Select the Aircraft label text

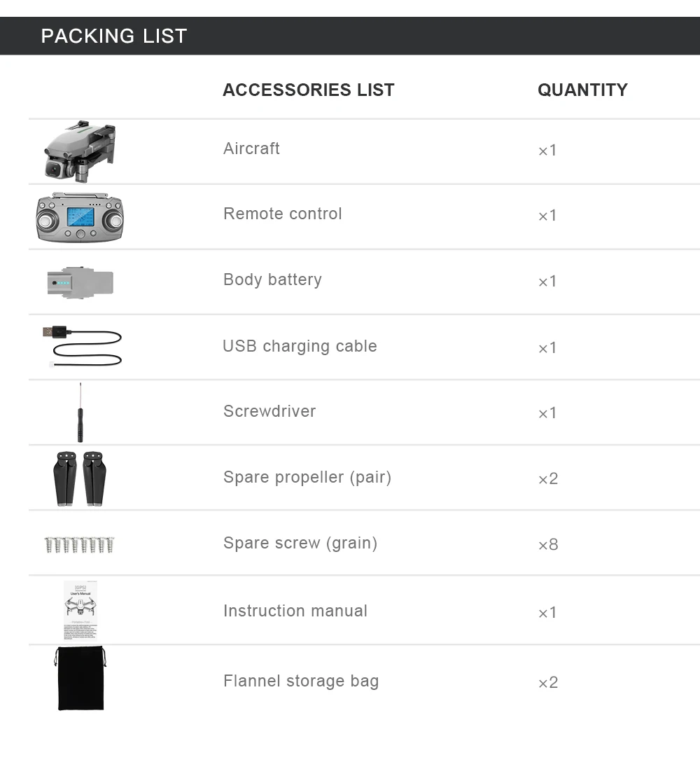pos(251,148)
